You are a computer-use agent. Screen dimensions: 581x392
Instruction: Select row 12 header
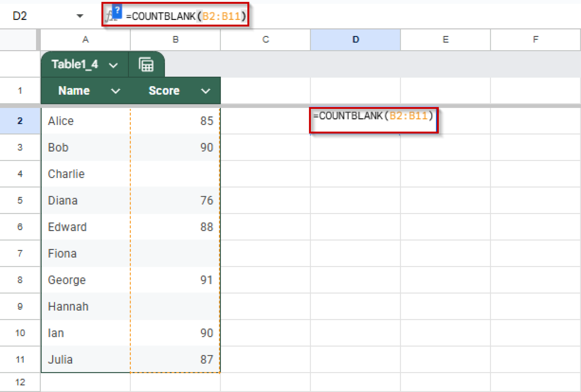coord(20,382)
